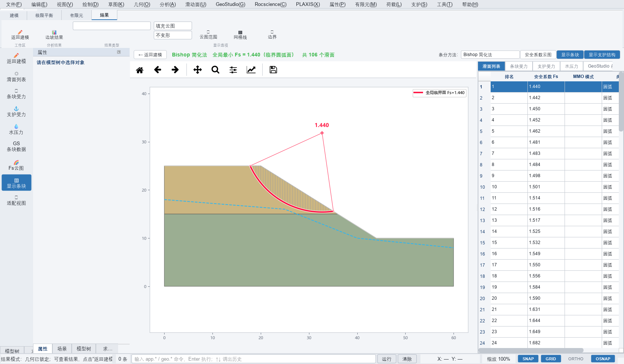
Task: Click 适配视图 in left sidebar
Action: point(16,201)
